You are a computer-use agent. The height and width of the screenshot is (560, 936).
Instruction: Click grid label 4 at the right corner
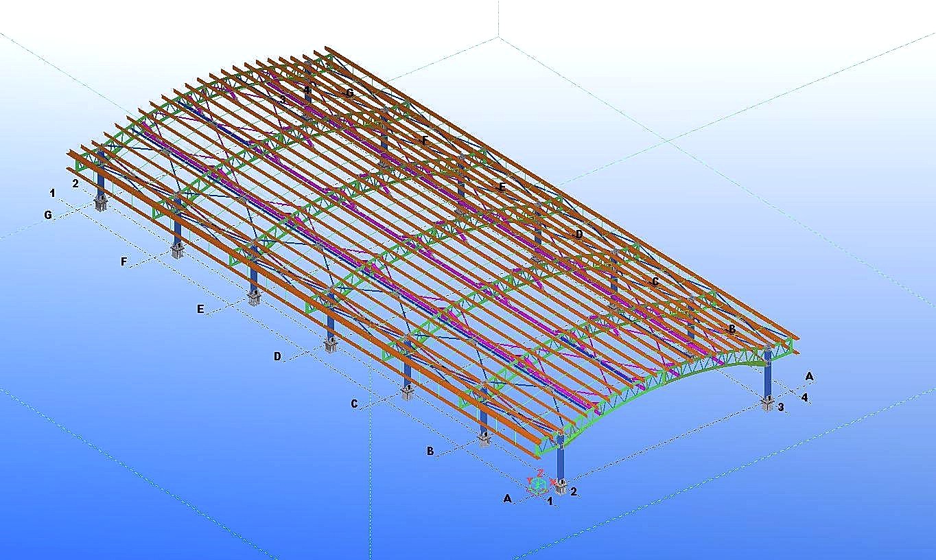[x=804, y=397]
